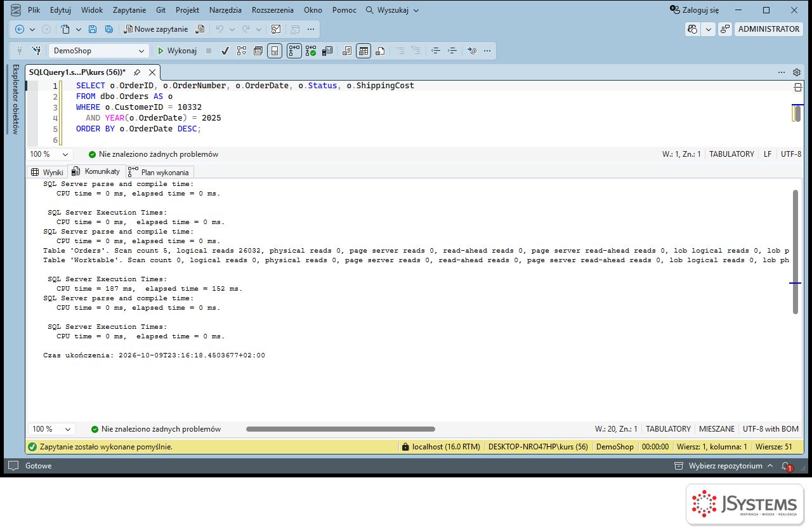Switch to the Plan wykonania tab
812x530 pixels.
[x=159, y=172]
